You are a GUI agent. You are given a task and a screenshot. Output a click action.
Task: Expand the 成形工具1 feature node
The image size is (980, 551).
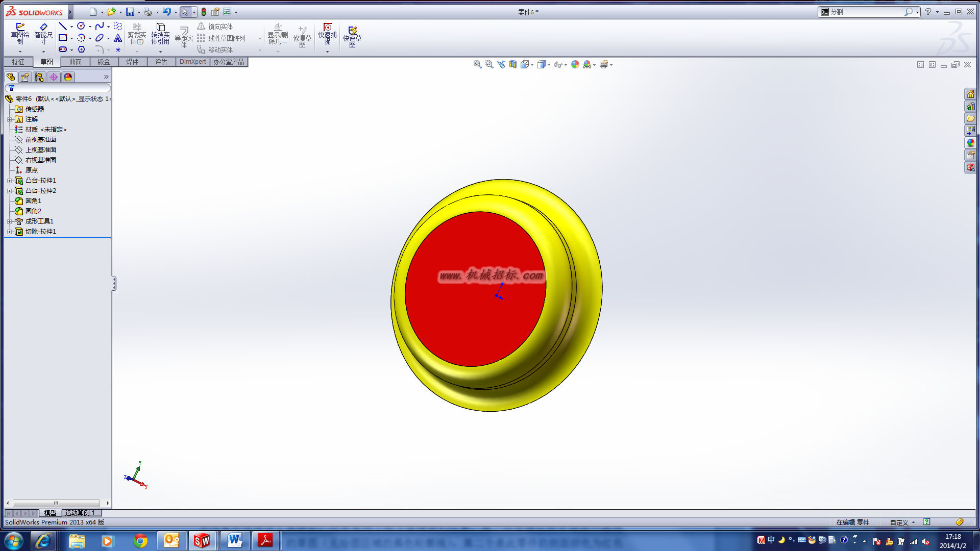[9, 221]
